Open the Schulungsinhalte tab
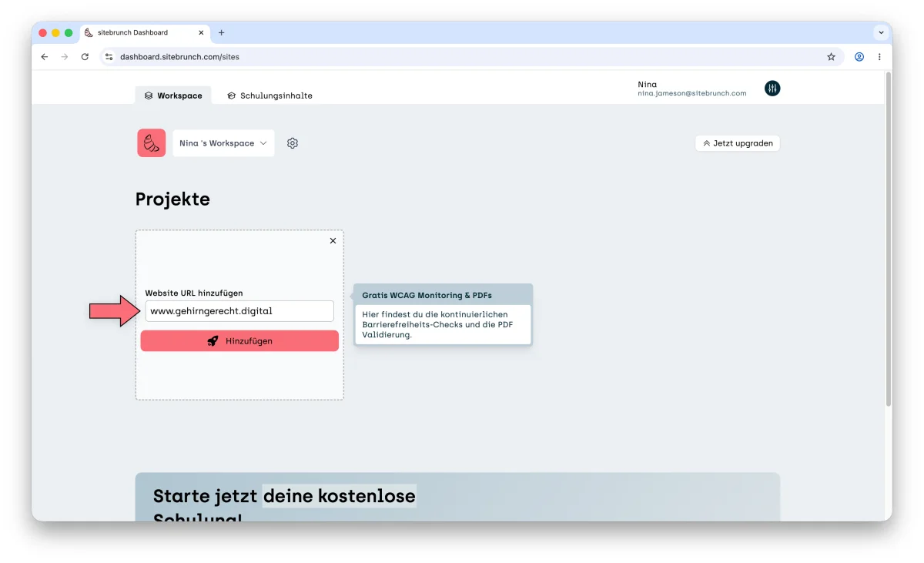 tap(269, 96)
